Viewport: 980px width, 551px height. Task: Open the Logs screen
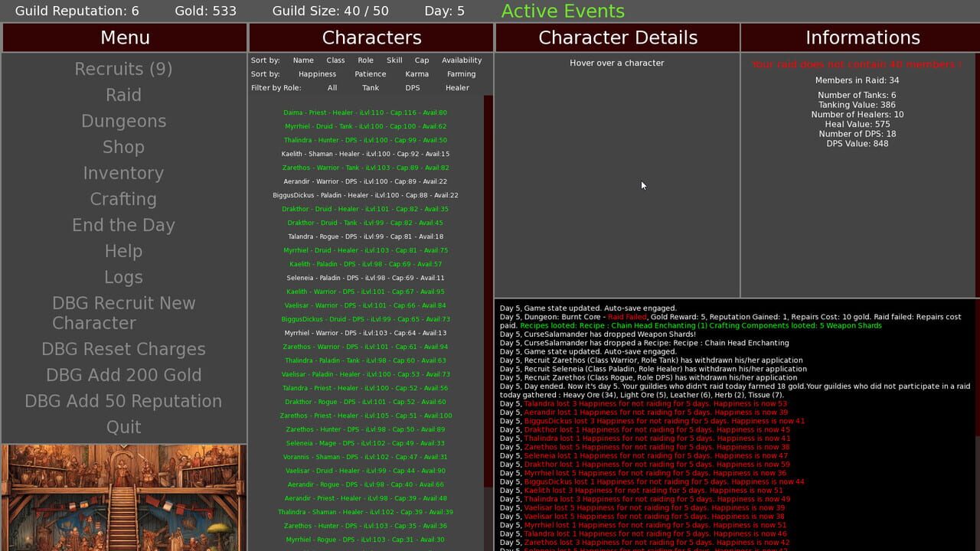click(123, 277)
